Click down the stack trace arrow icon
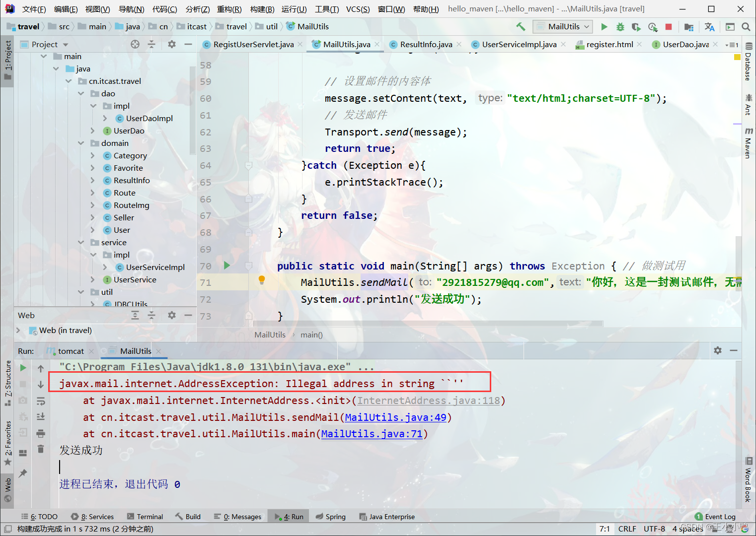 pyautogui.click(x=41, y=385)
